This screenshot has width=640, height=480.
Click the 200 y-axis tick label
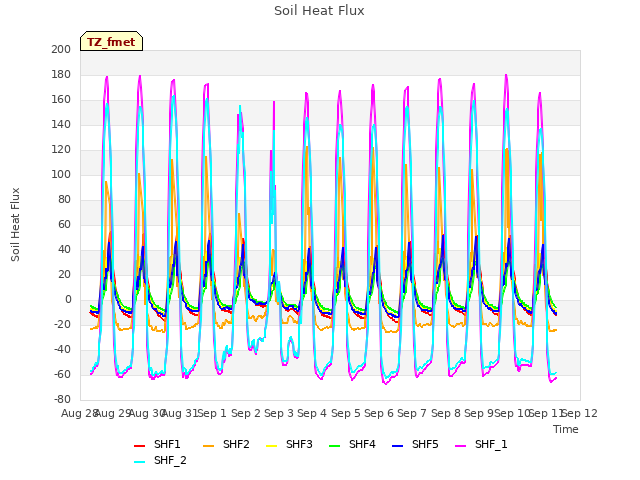(x=61, y=49)
